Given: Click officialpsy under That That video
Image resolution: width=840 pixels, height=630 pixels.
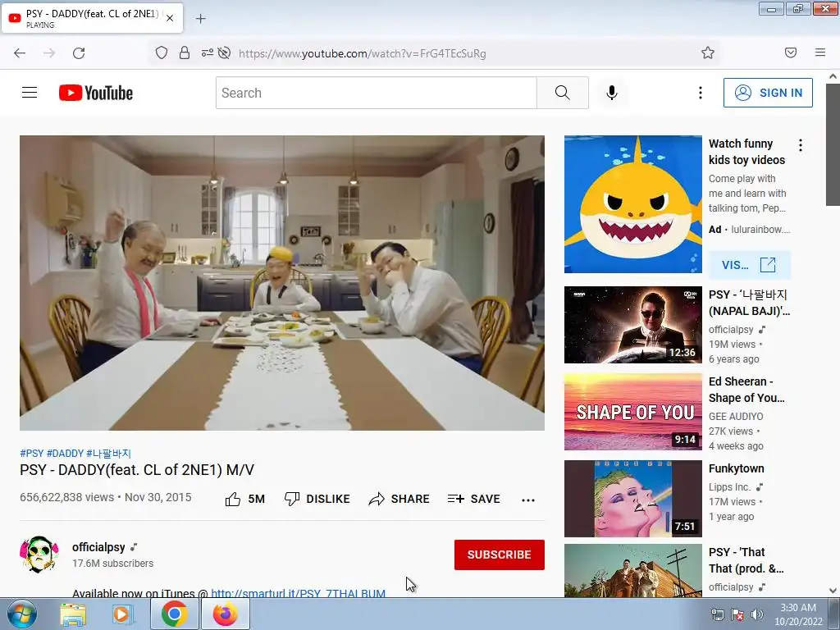Looking at the screenshot, I should tap(731, 587).
